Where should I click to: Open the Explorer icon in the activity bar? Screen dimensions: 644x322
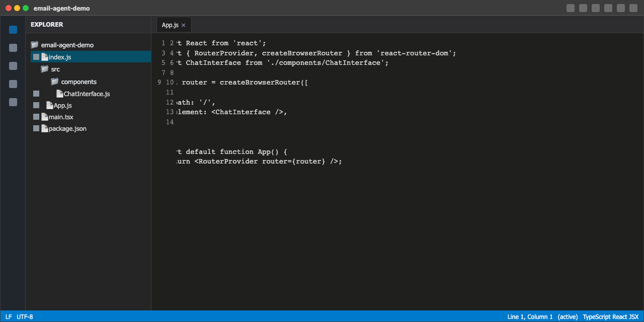tap(13, 30)
